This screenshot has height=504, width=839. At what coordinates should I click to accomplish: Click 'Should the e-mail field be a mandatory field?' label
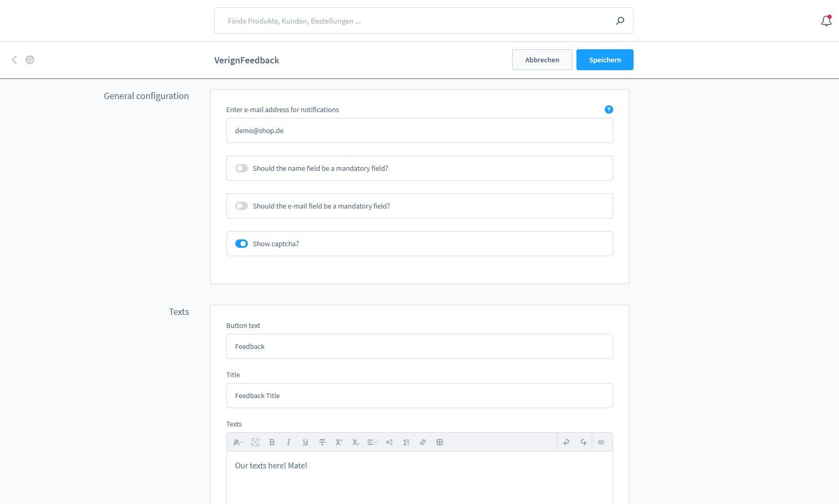[321, 206]
